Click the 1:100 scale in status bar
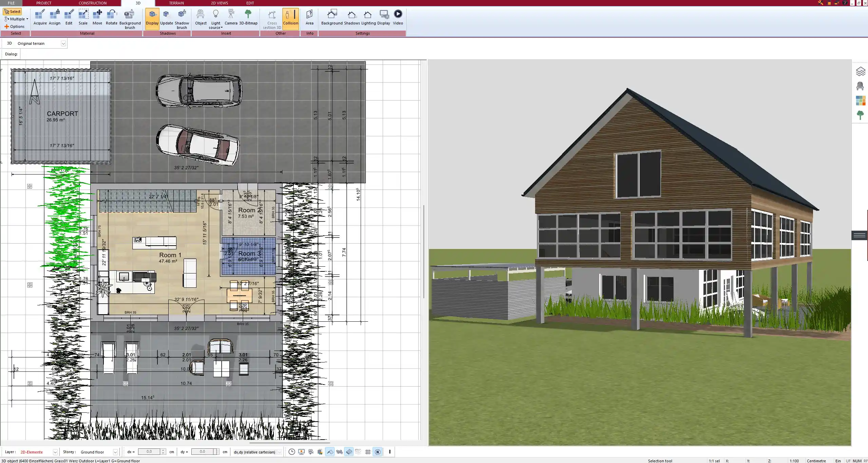 794,461
